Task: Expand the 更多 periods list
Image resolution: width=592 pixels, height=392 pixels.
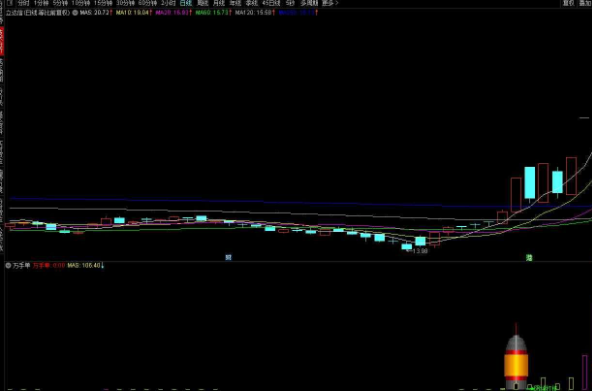Action: 330,3
